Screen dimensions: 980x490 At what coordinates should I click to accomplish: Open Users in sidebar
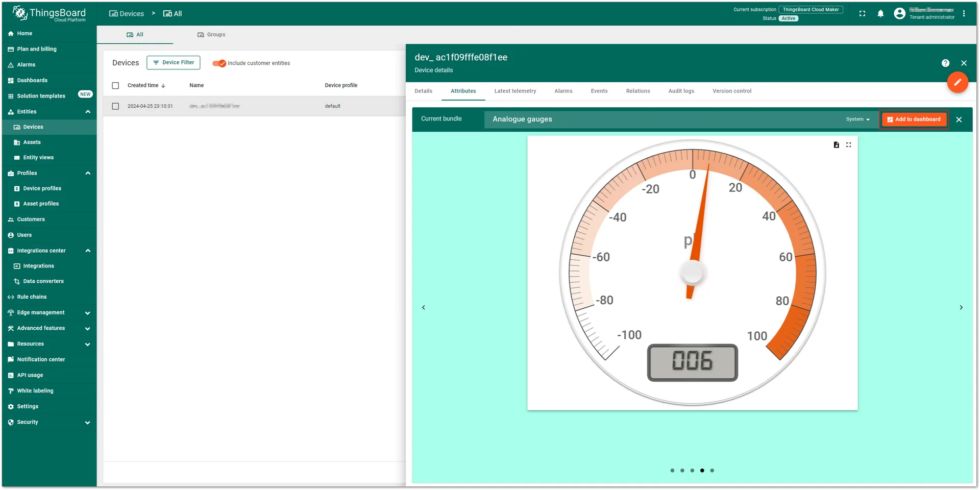(49, 235)
